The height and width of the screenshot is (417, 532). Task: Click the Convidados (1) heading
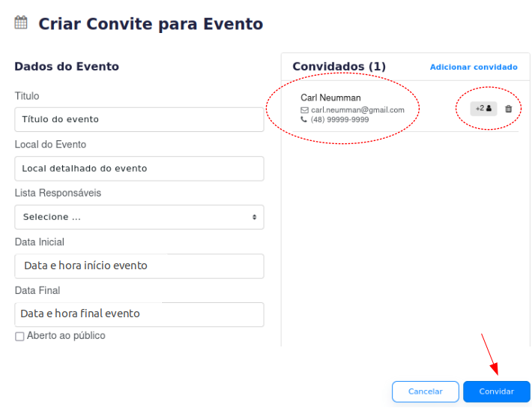339,67
